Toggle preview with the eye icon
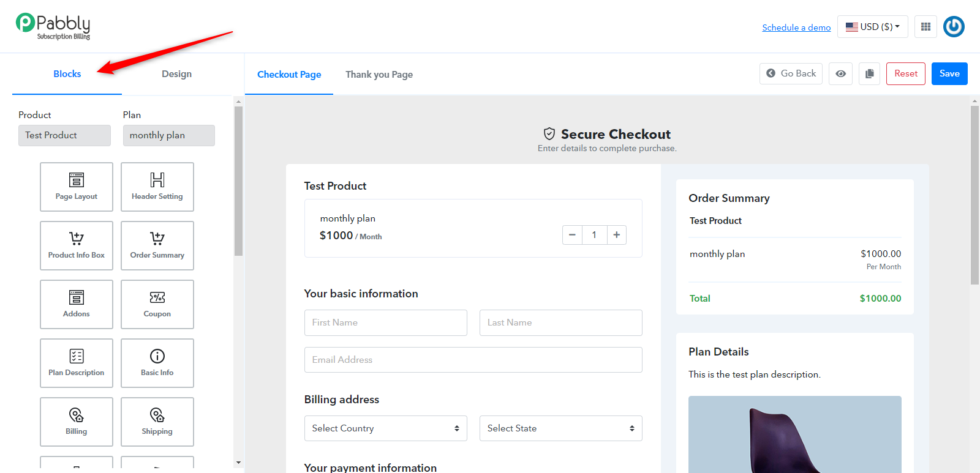 pyautogui.click(x=841, y=73)
